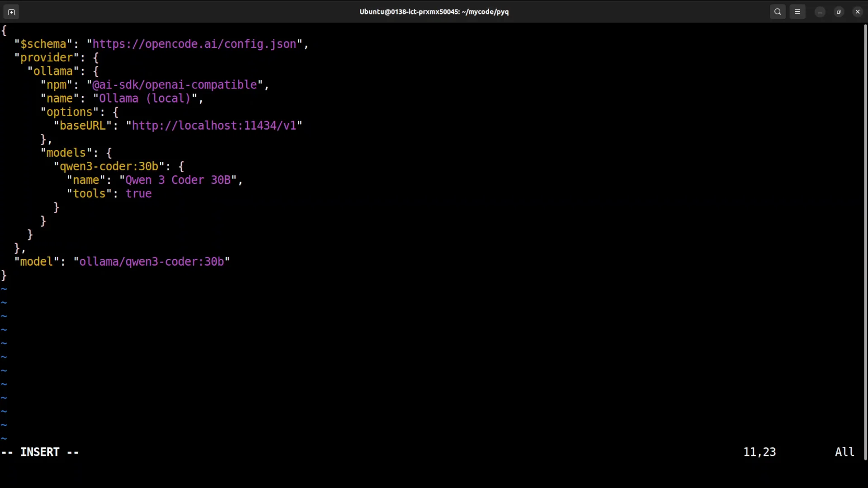This screenshot has width=868, height=488.
Task: Restore down the terminal window
Action: coord(839,12)
